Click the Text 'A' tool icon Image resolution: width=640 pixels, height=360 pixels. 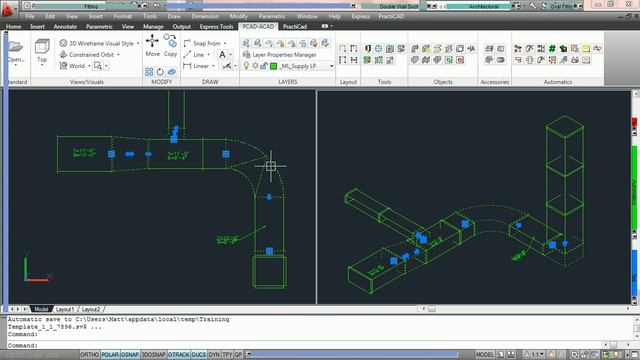click(x=222, y=54)
